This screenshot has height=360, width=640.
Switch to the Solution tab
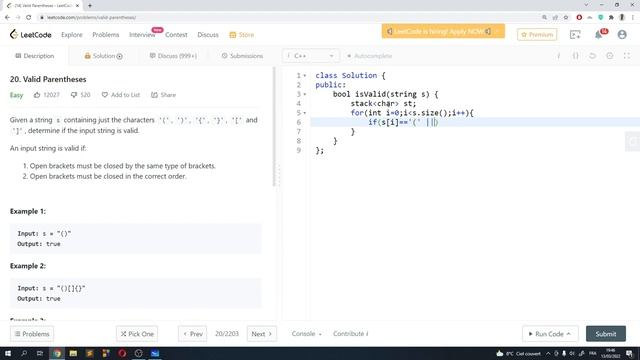click(103, 56)
